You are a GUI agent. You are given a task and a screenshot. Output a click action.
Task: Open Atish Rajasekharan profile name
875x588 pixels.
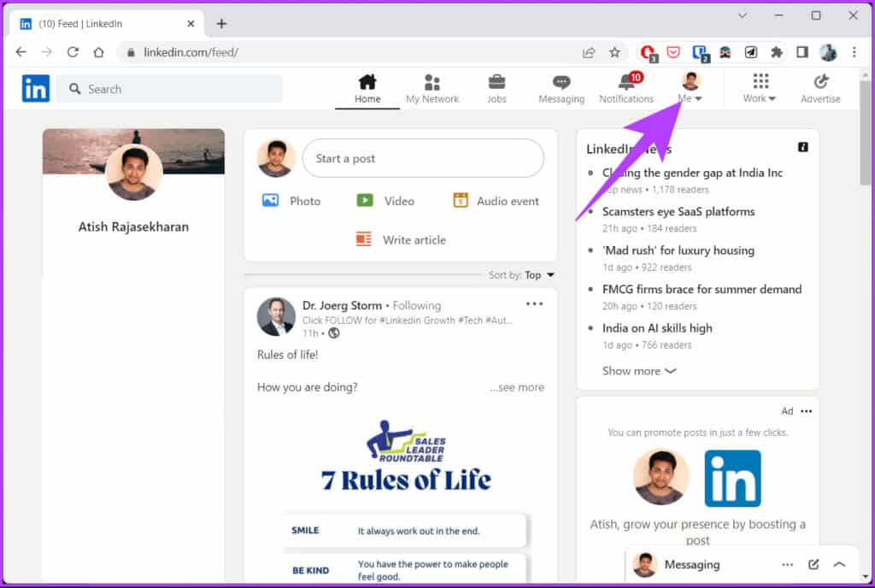coord(133,227)
